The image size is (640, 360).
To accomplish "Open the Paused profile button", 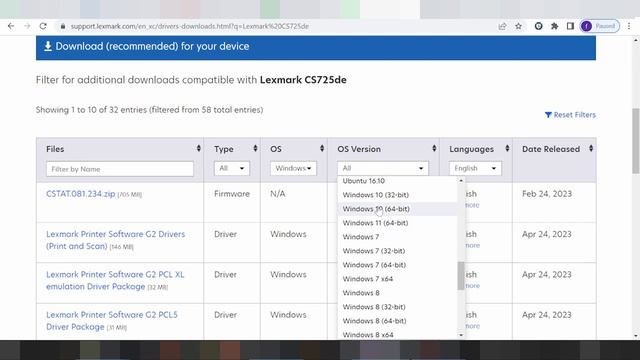I will coord(600,26).
